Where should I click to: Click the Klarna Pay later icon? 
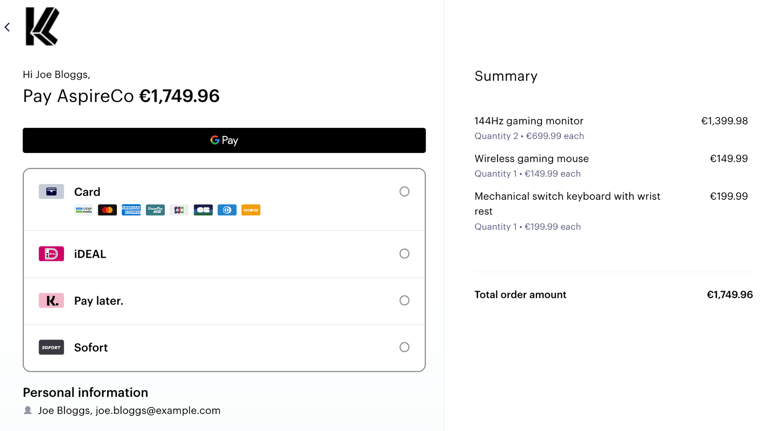point(51,300)
